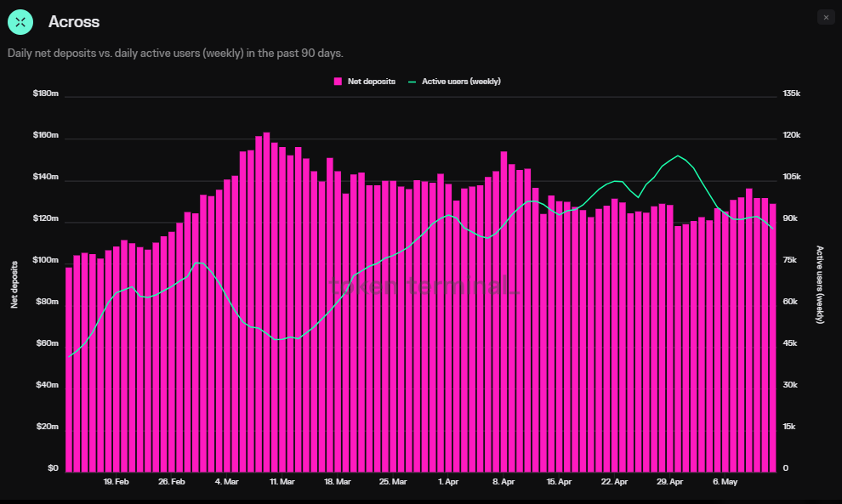
Task: Select the first bar of the chart
Action: (69, 370)
